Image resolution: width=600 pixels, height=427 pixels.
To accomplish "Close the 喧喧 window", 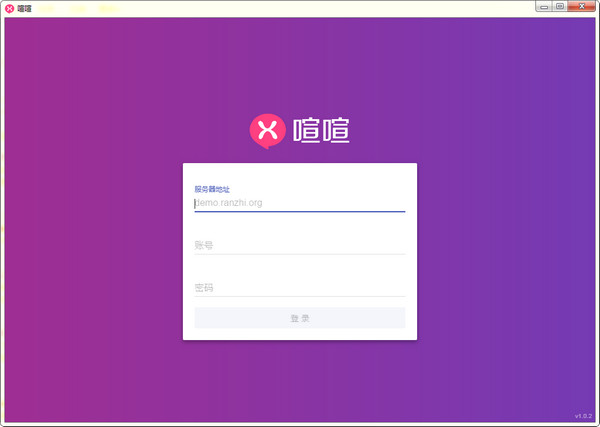I will 582,6.
